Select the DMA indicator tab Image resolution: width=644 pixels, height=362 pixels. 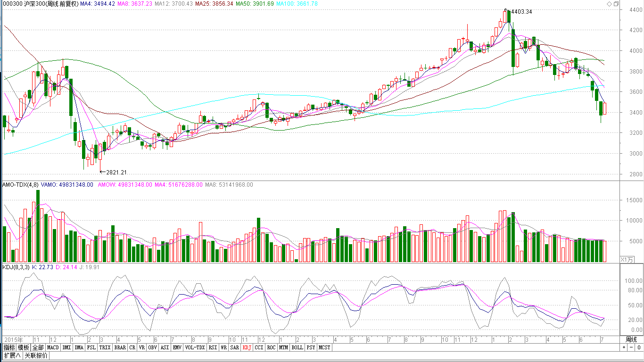click(79, 347)
